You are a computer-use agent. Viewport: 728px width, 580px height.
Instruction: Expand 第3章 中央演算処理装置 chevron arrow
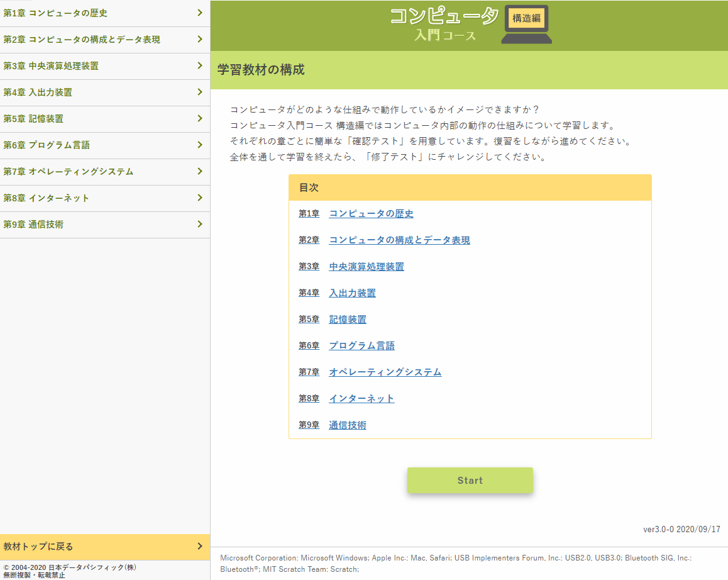point(199,65)
